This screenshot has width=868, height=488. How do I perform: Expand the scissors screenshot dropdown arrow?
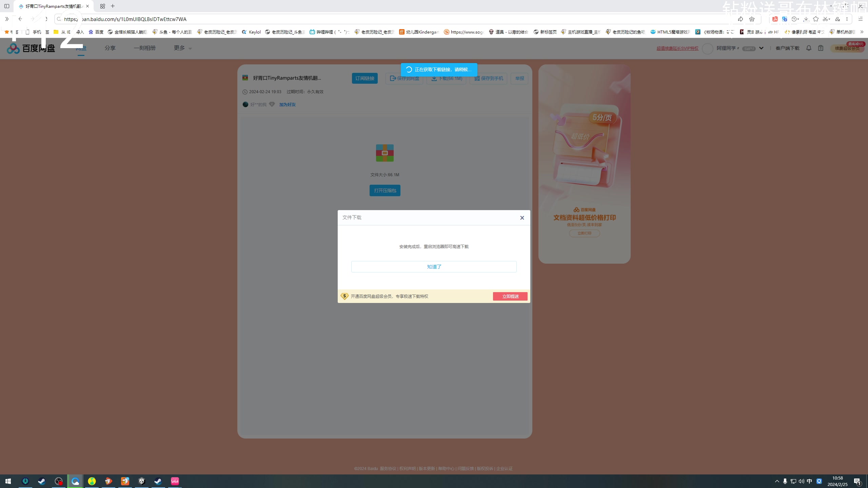829,19
